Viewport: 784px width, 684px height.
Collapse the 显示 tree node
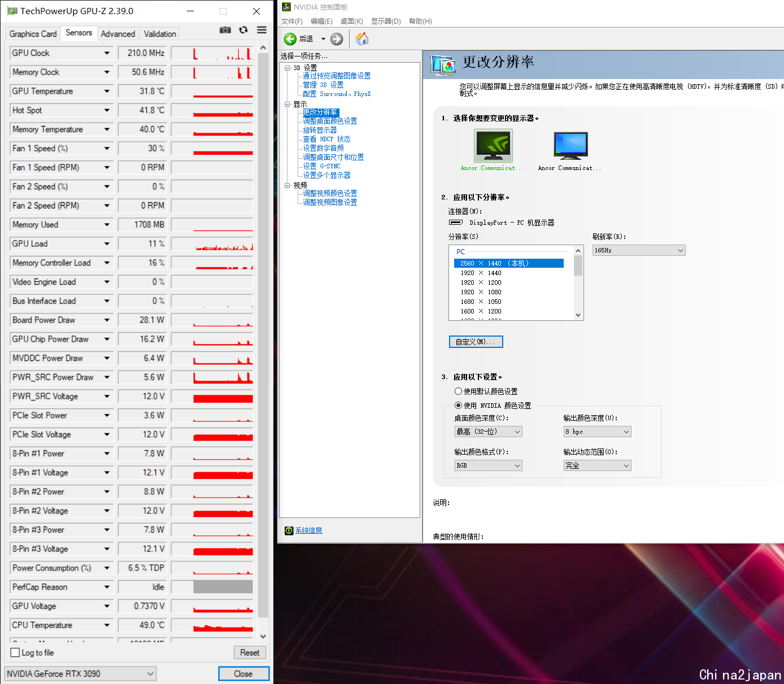[287, 104]
